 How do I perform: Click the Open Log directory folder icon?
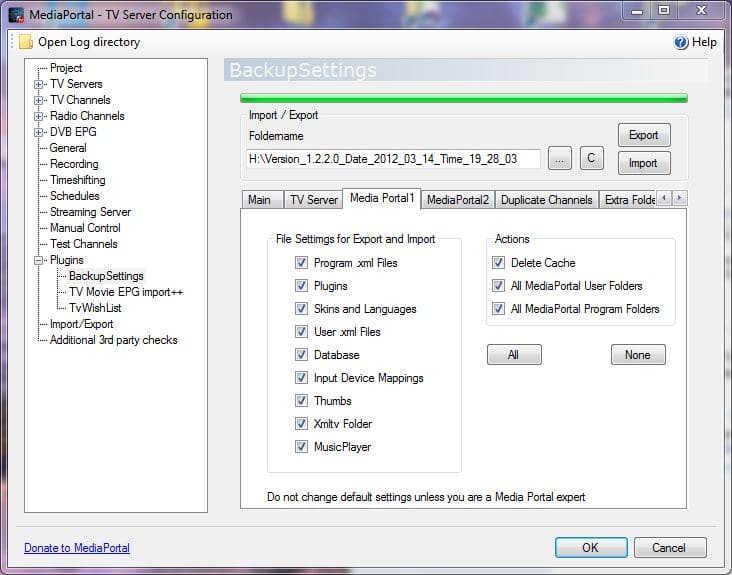(x=26, y=42)
